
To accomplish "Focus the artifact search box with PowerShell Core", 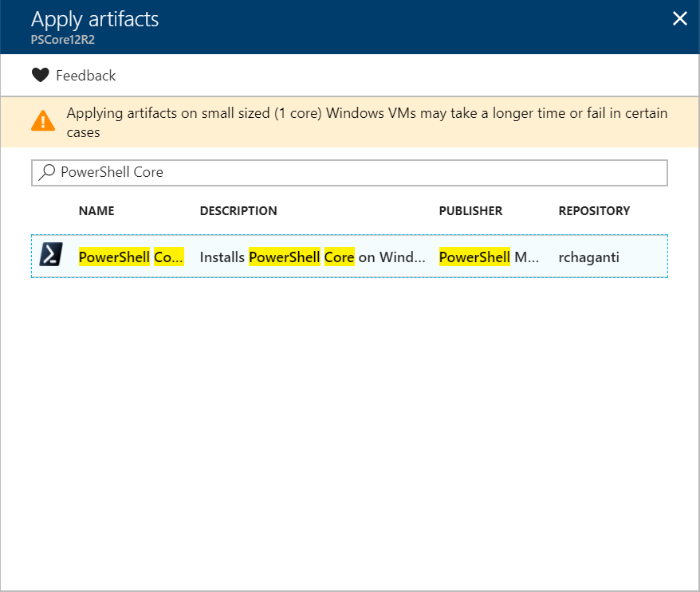I will click(x=359, y=172).
